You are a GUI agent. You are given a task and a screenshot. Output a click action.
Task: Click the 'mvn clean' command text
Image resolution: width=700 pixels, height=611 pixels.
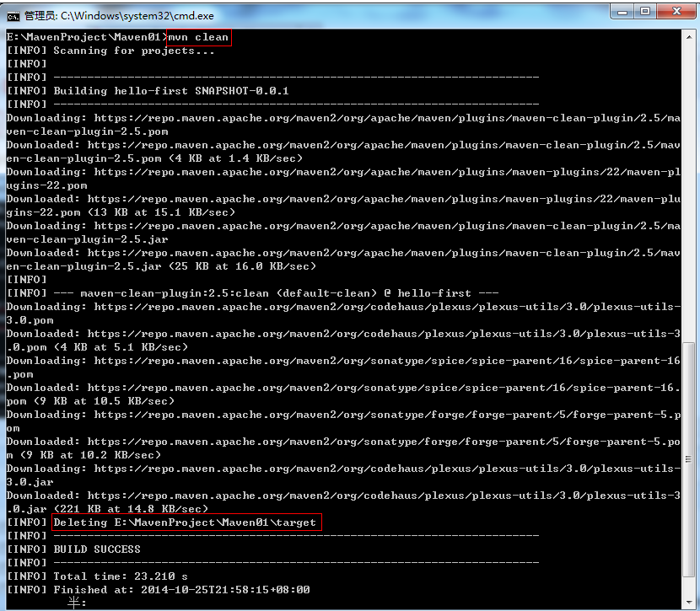(x=199, y=37)
